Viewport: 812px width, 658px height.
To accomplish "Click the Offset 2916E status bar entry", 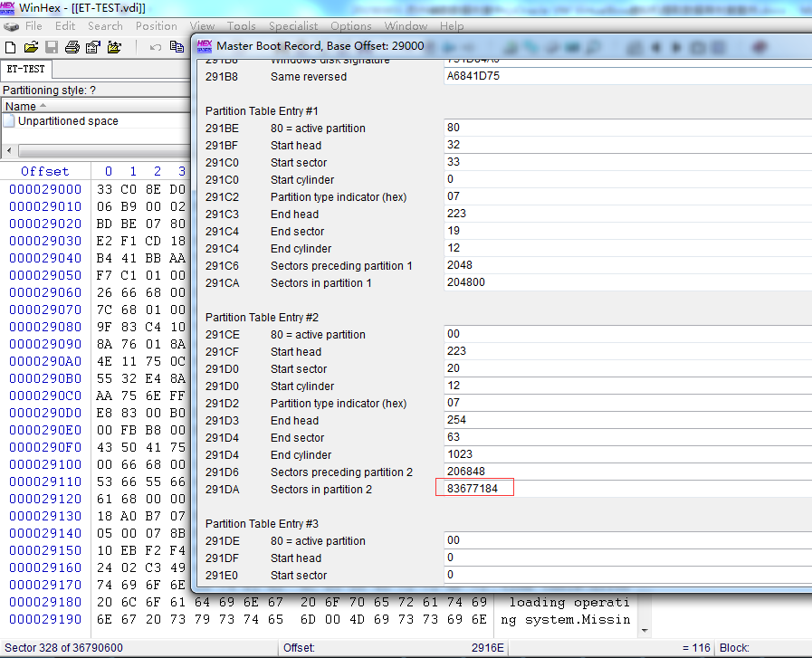I will click(x=394, y=648).
